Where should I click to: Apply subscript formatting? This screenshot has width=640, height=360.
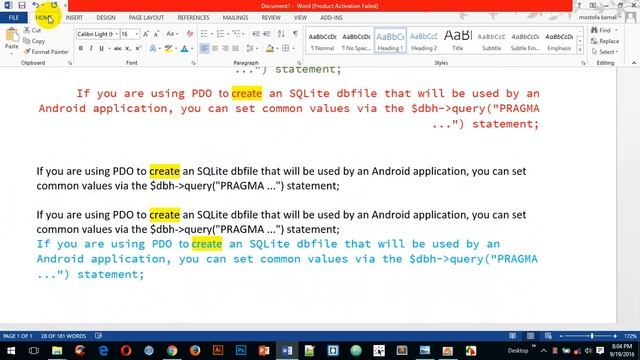pos(128,49)
